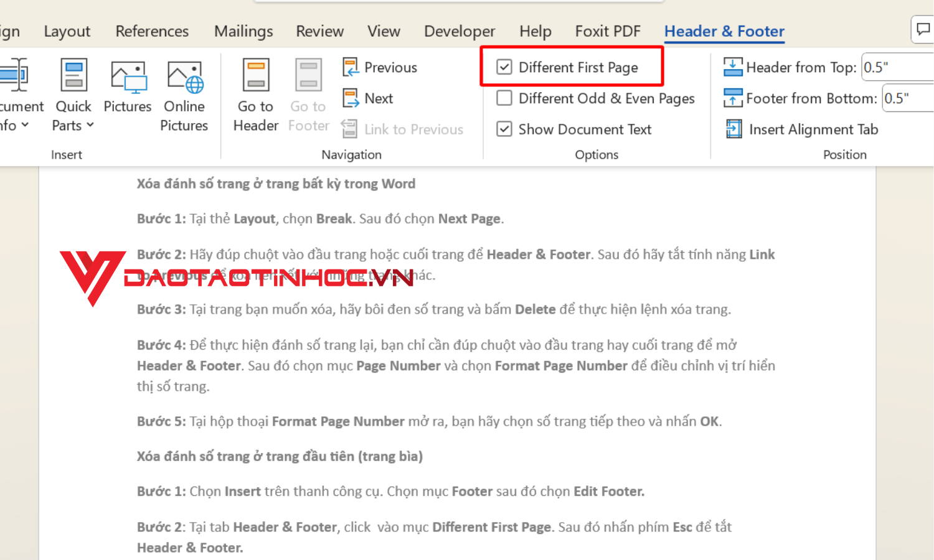
Task: Click the Previous navigation icon
Action: (351, 67)
